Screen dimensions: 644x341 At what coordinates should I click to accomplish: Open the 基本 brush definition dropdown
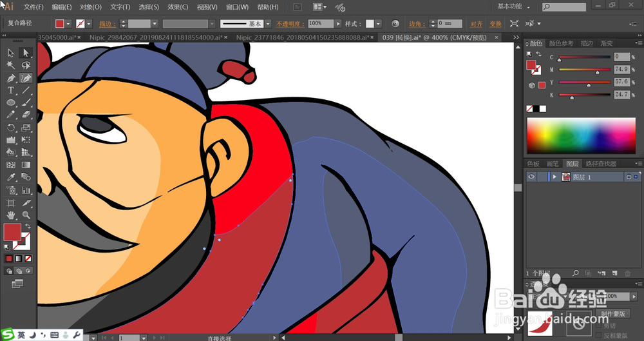point(268,24)
